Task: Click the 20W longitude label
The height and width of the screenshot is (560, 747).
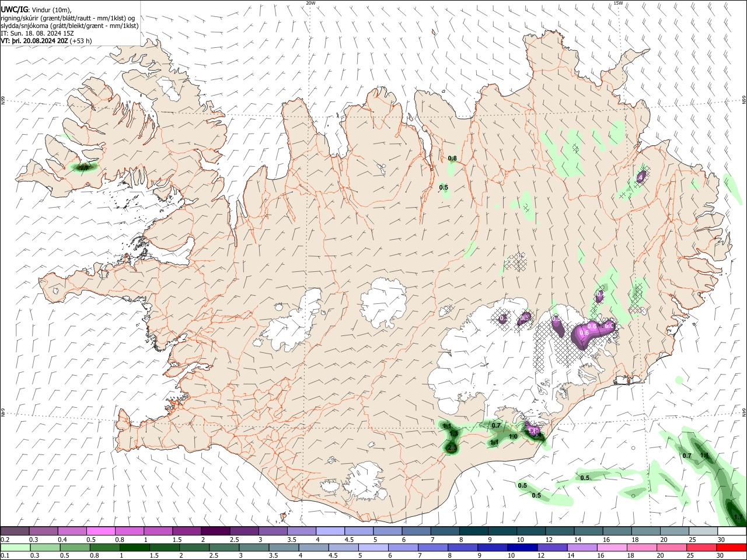Action: [310, 3]
